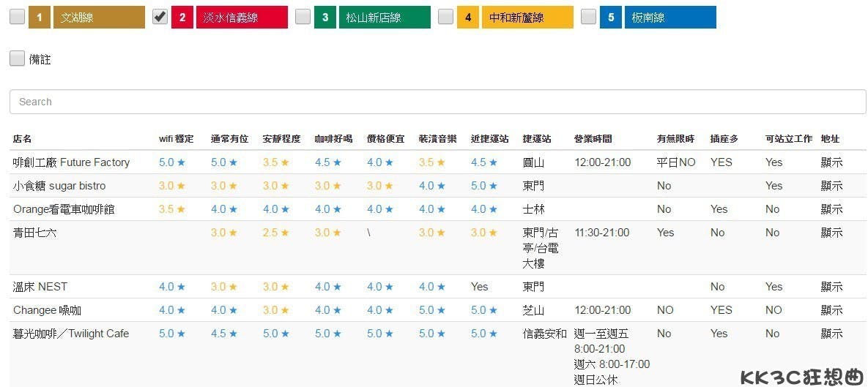Click the wifi 3.5 star rating for Orange看電車咖啡館
The image size is (868, 387).
pyautogui.click(x=172, y=209)
